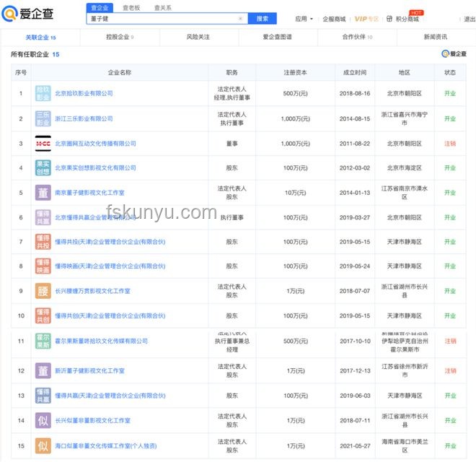The height and width of the screenshot is (462, 476).
Task: Open company logo icon for 浙江三乐影业有限公司
Action: click(x=43, y=118)
